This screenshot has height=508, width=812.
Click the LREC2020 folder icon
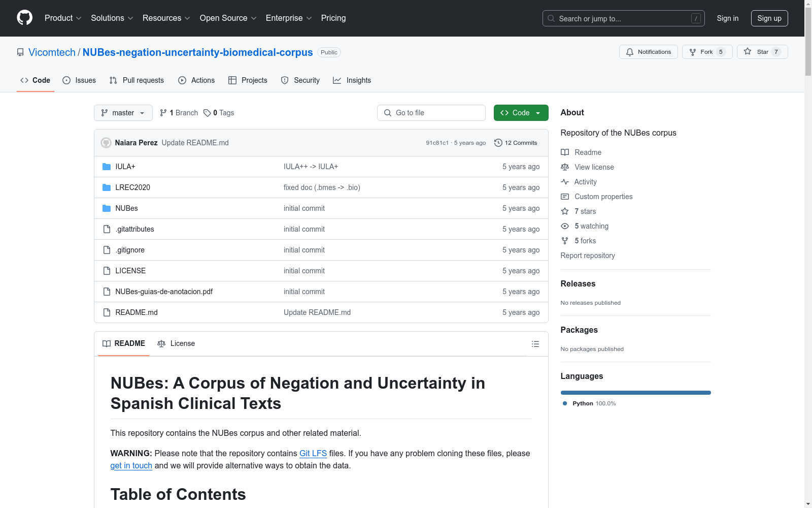pyautogui.click(x=107, y=187)
